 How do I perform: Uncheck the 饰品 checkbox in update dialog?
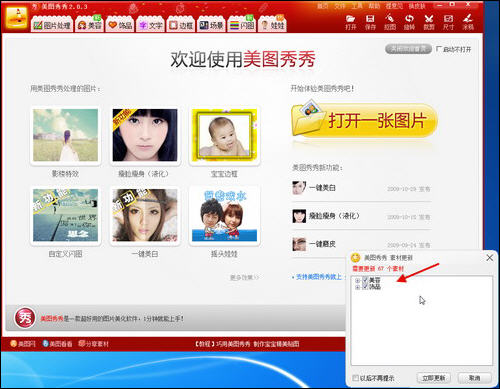[365, 287]
